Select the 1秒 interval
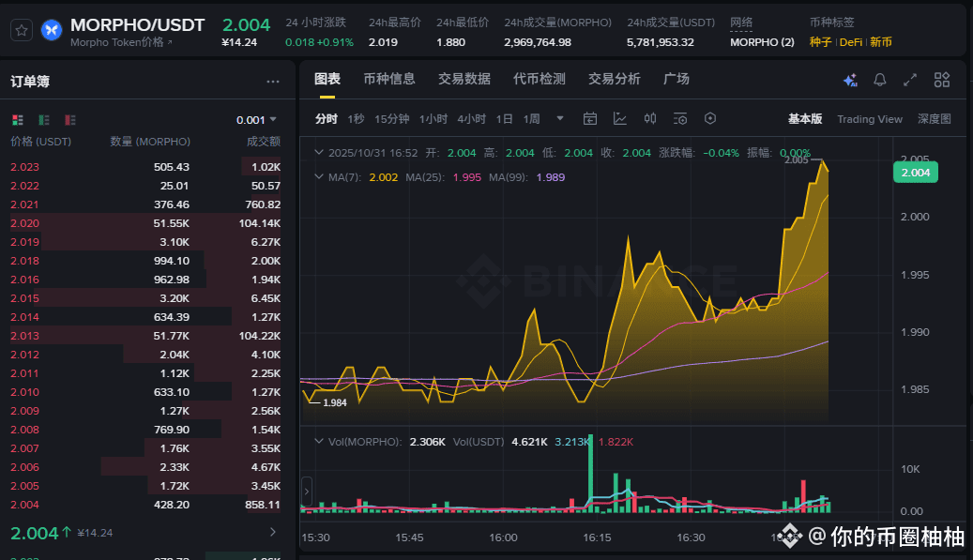Image resolution: width=973 pixels, height=560 pixels. tap(357, 118)
